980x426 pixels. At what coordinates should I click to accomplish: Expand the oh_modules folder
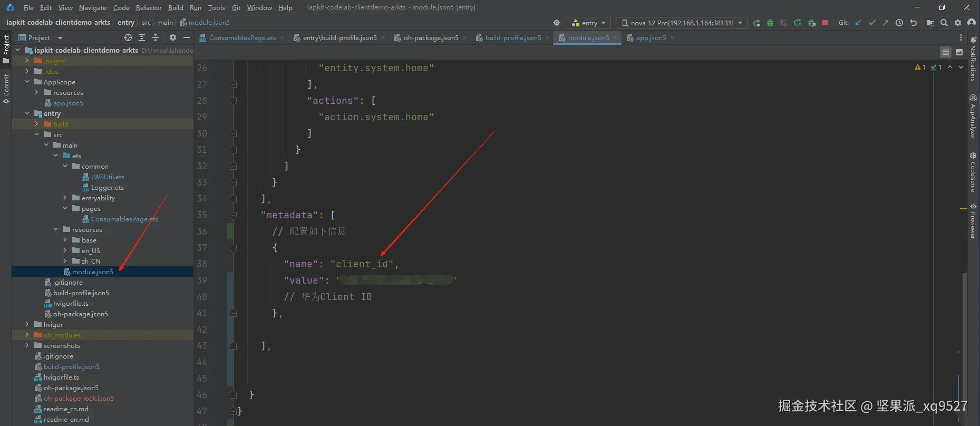pos(27,335)
